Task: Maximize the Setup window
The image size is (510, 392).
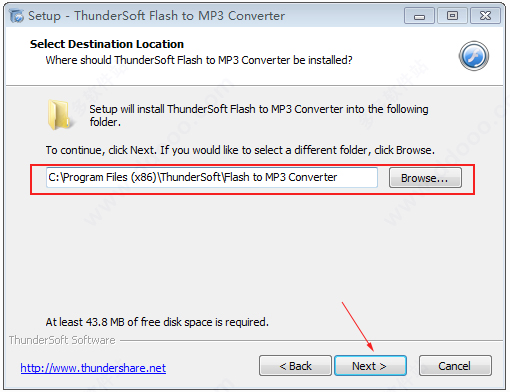Action: pyautogui.click(x=452, y=16)
